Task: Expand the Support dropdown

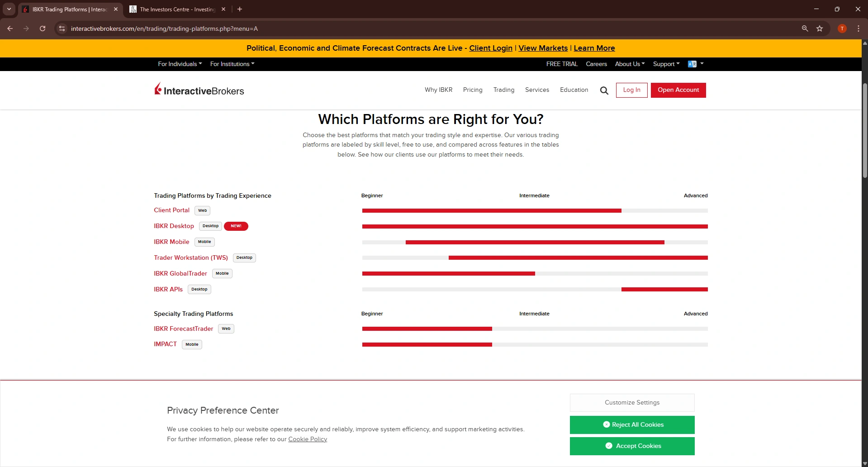Action: click(x=666, y=64)
